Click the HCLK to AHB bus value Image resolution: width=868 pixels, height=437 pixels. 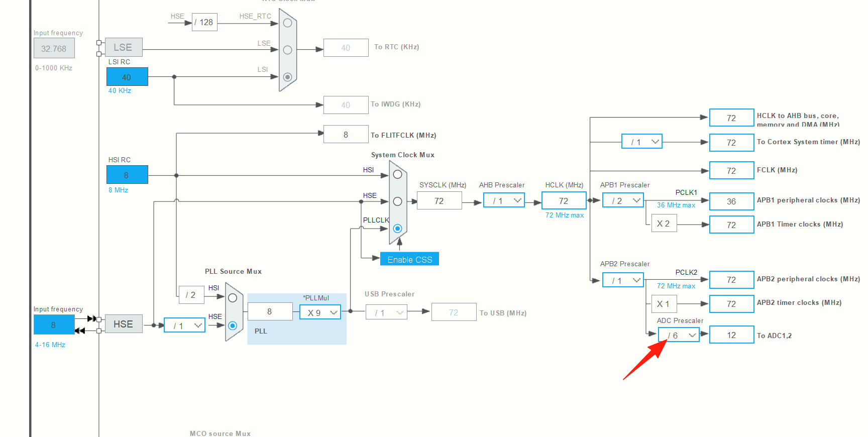point(731,118)
